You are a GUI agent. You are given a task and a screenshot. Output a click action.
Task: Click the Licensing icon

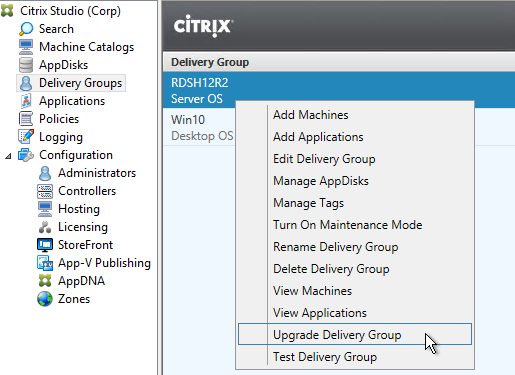click(45, 227)
